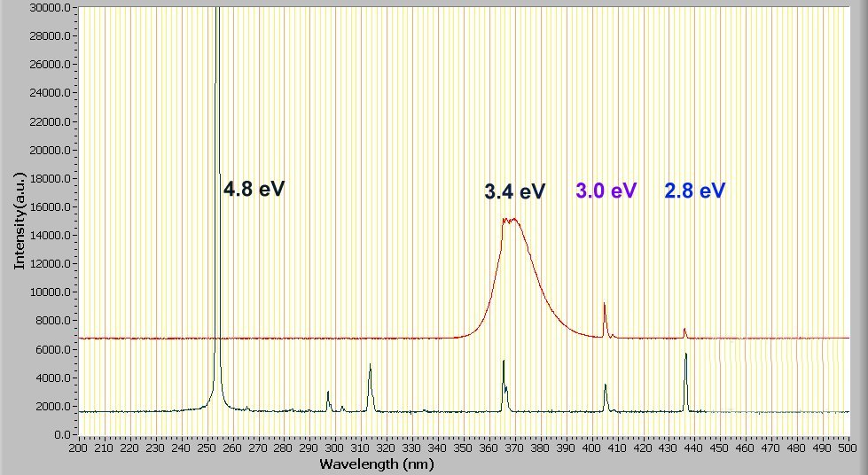The width and height of the screenshot is (868, 475).
Task: Click the dark curve's peak near 365 nm
Action: (504, 362)
